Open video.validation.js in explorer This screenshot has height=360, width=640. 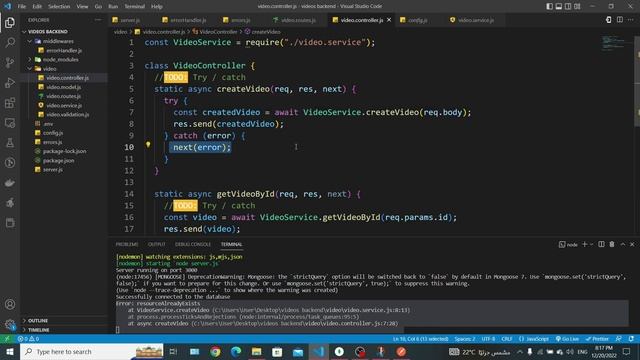point(67,115)
